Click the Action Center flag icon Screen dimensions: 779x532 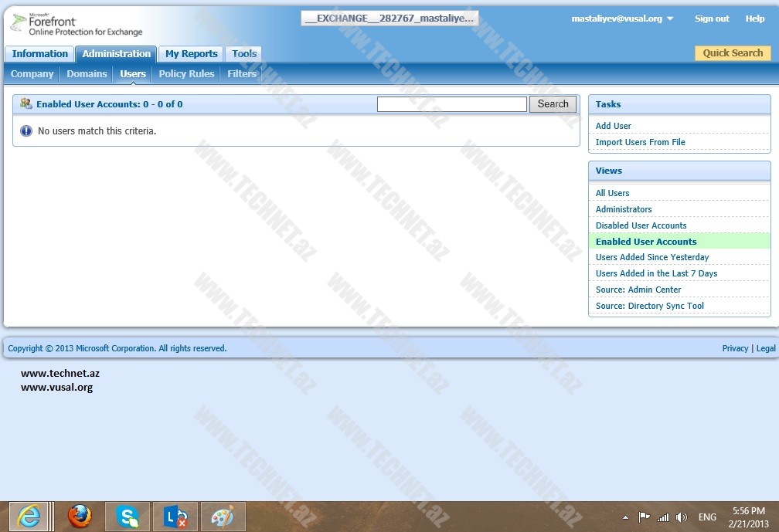click(x=645, y=517)
